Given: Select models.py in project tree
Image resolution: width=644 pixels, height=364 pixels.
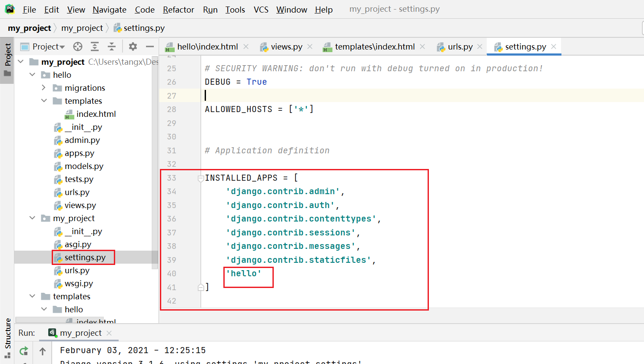Looking at the screenshot, I should 79,166.
